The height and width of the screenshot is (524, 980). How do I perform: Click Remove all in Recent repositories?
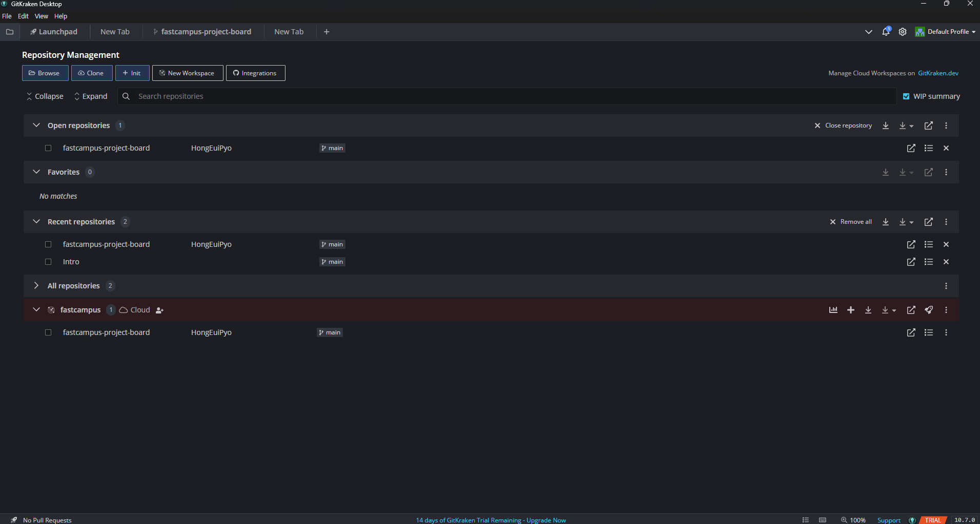coord(851,222)
